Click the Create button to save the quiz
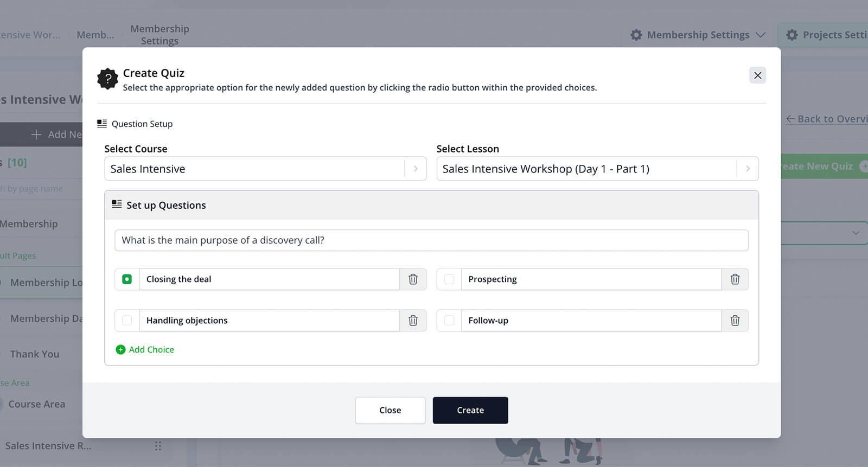Image resolution: width=868 pixels, height=467 pixels. tap(470, 410)
